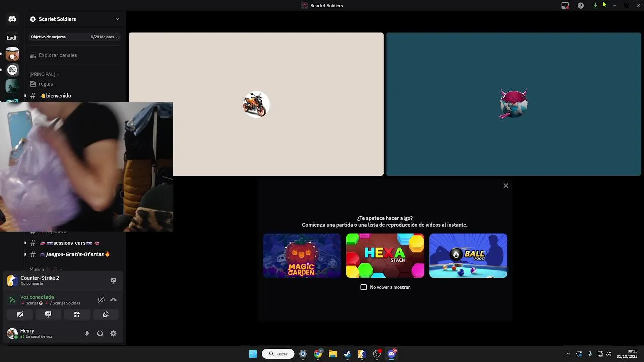Open the Windows Start menu
Viewport: 644px width, 362px height.
click(x=253, y=354)
